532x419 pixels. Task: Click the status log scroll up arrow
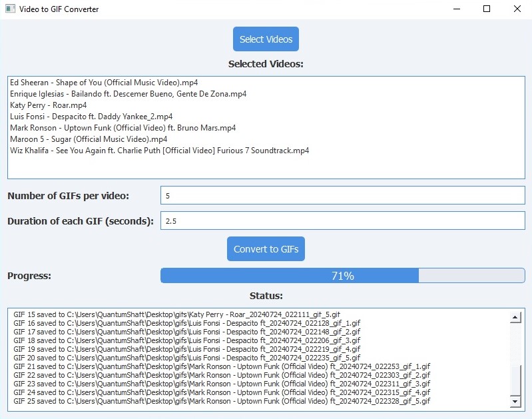(x=515, y=317)
